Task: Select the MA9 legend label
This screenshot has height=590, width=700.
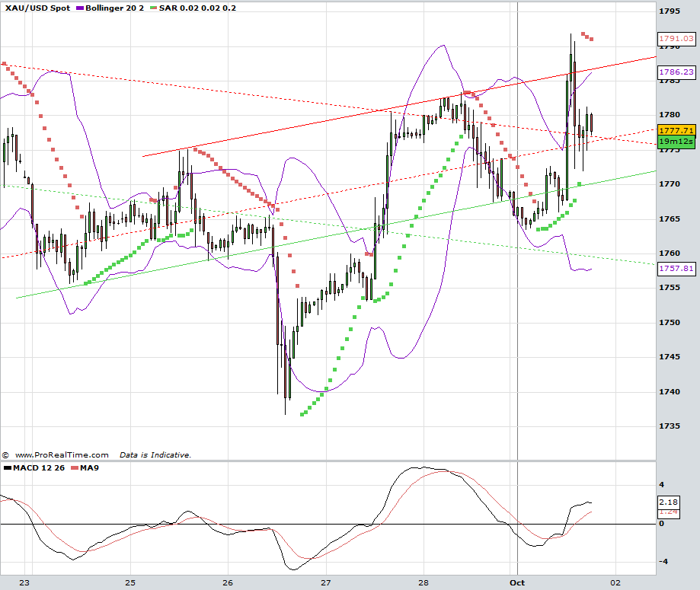Action: click(x=89, y=467)
